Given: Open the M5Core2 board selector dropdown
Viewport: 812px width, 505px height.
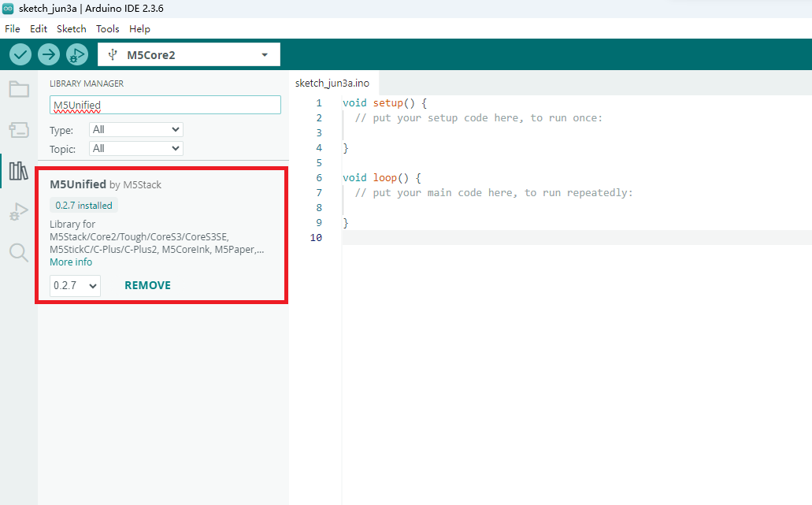Looking at the screenshot, I should pyautogui.click(x=189, y=54).
